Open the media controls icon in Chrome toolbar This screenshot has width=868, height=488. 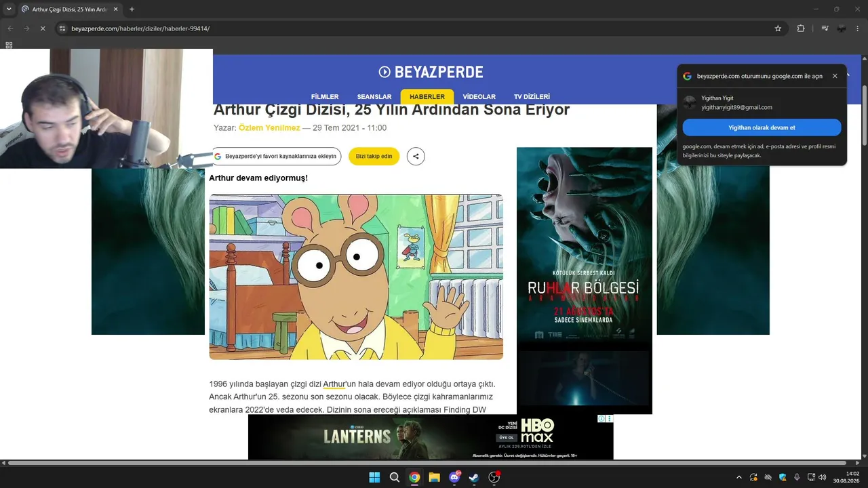825,28
